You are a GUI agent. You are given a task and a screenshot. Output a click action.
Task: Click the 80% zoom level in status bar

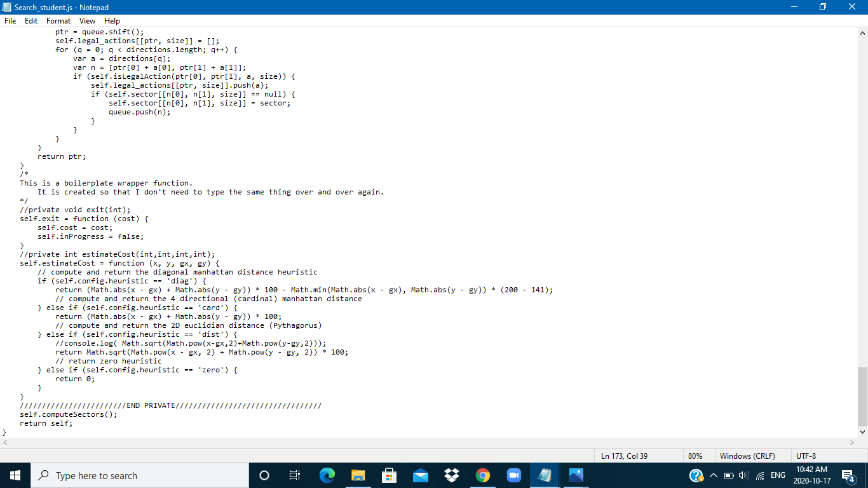coord(695,456)
